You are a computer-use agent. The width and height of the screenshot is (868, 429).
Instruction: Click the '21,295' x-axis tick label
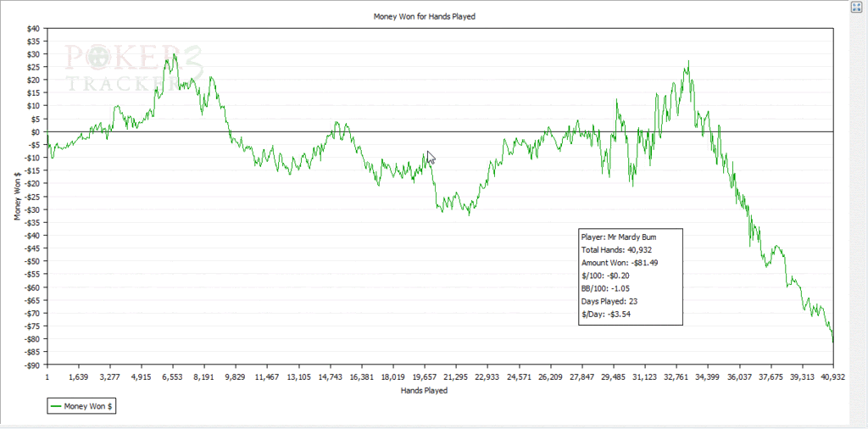[455, 377]
